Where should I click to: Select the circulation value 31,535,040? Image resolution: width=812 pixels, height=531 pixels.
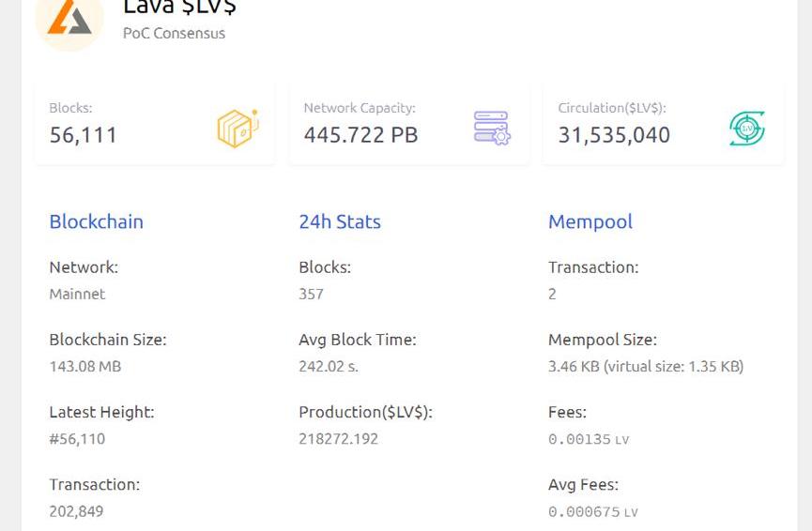[614, 135]
